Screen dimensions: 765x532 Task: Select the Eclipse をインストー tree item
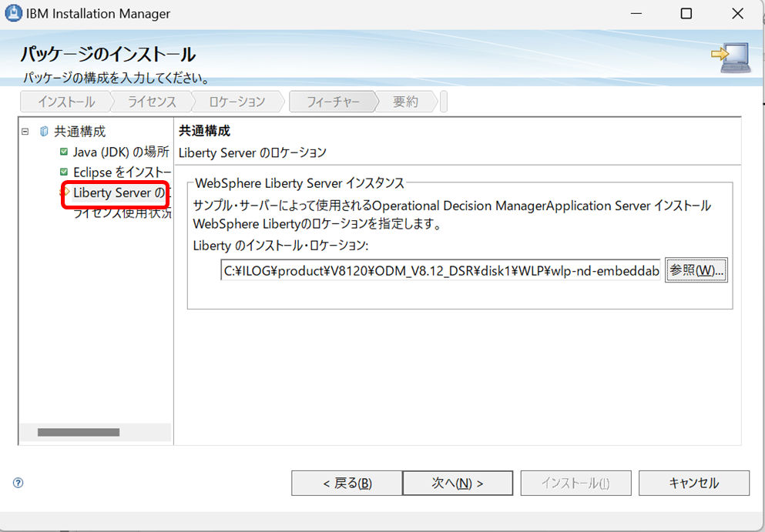[122, 172]
